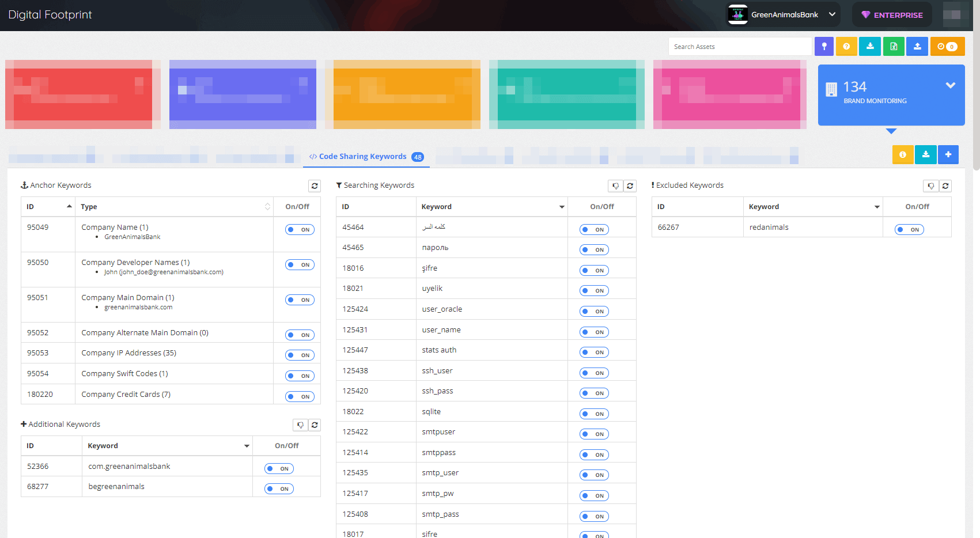This screenshot has width=980, height=538.
Task: Turn off the redanimals excluded keyword
Action: coord(909,229)
